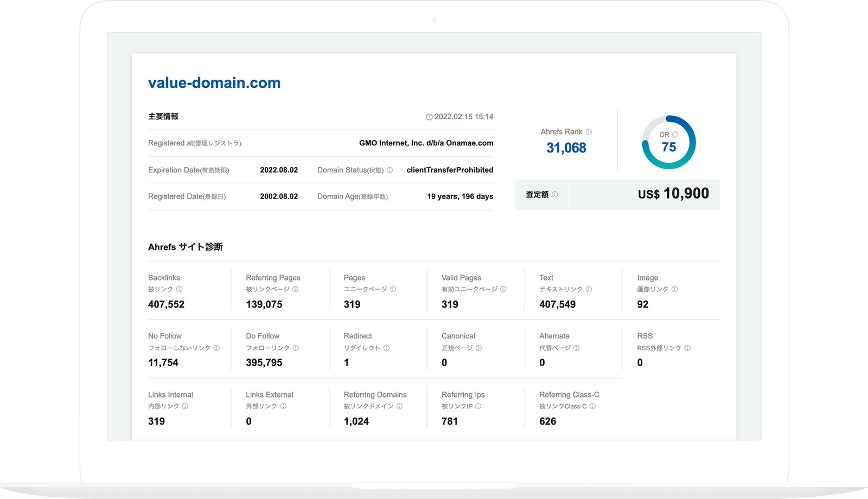868x499 pixels.
Task: Click info icon under RSS外部リンク label
Action: [x=687, y=348]
